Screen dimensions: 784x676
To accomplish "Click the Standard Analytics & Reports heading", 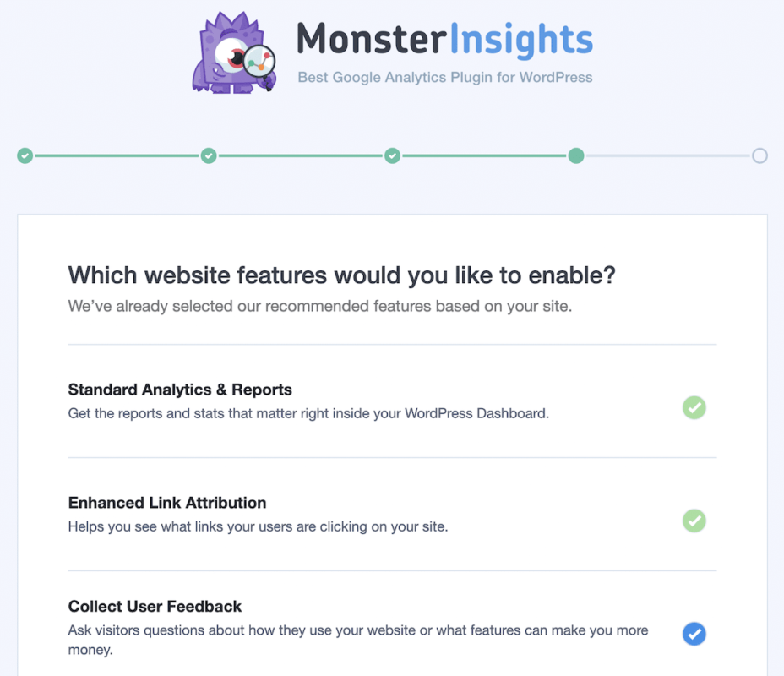I will tap(180, 390).
